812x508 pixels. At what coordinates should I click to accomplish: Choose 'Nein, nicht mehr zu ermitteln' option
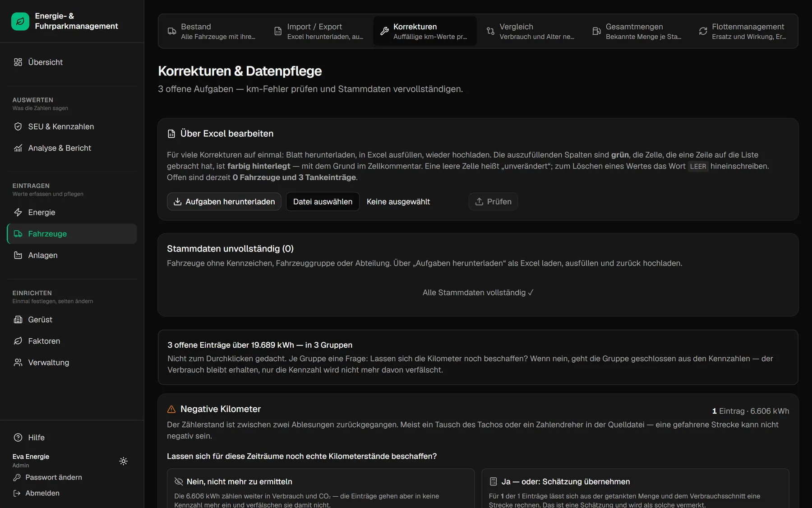coord(321,489)
